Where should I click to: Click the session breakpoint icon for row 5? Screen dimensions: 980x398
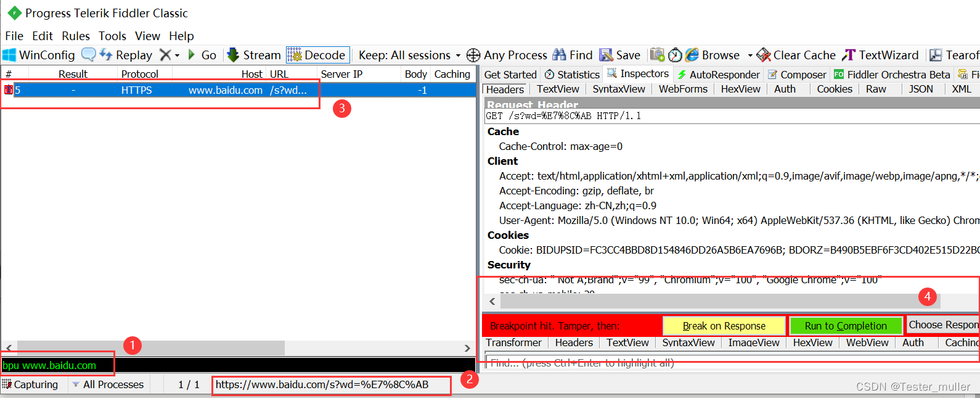pos(8,89)
